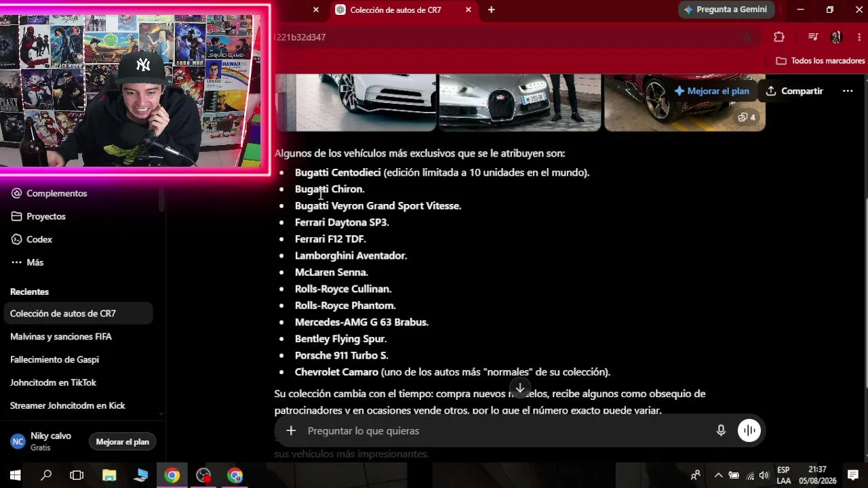Viewport: 868px width, 488px height.
Task: Open the image gallery count badge showing 4
Action: click(747, 117)
